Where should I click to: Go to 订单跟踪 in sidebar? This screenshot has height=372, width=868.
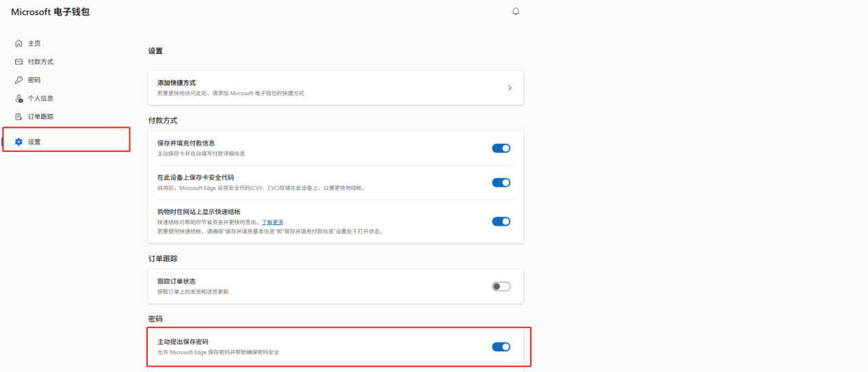tap(40, 117)
